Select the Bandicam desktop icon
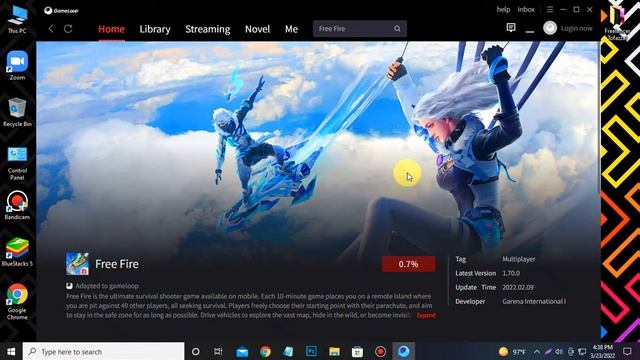 click(x=17, y=205)
